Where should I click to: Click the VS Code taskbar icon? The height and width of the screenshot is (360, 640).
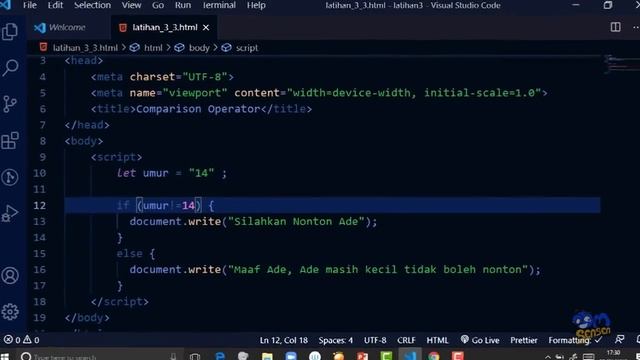[410, 356]
